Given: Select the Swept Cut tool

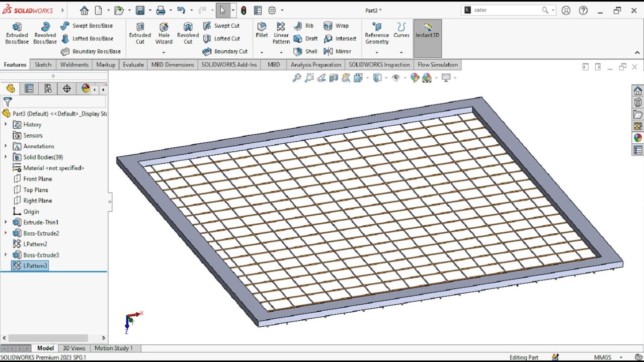Looking at the screenshot, I should tap(221, 26).
